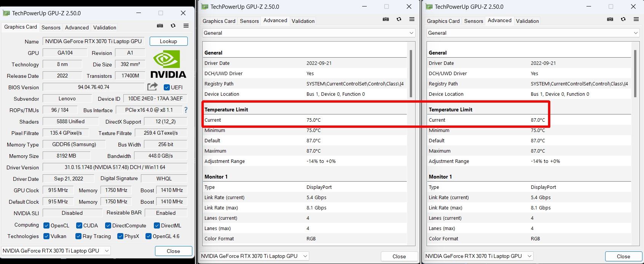This screenshot has width=644, height=264.
Task: Click the refresh icon in middle window
Action: [399, 19]
